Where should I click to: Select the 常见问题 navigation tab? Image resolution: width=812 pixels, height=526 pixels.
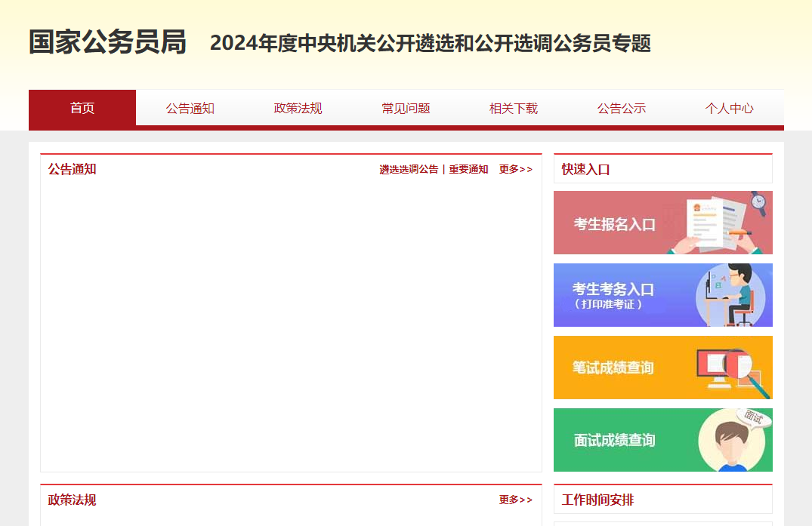[406, 108]
